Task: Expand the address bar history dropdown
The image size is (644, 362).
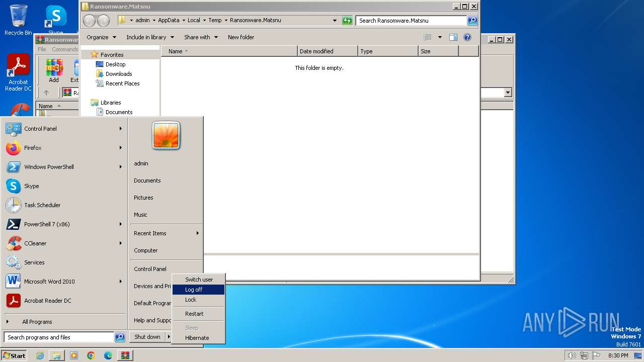Action: pyautogui.click(x=335, y=21)
